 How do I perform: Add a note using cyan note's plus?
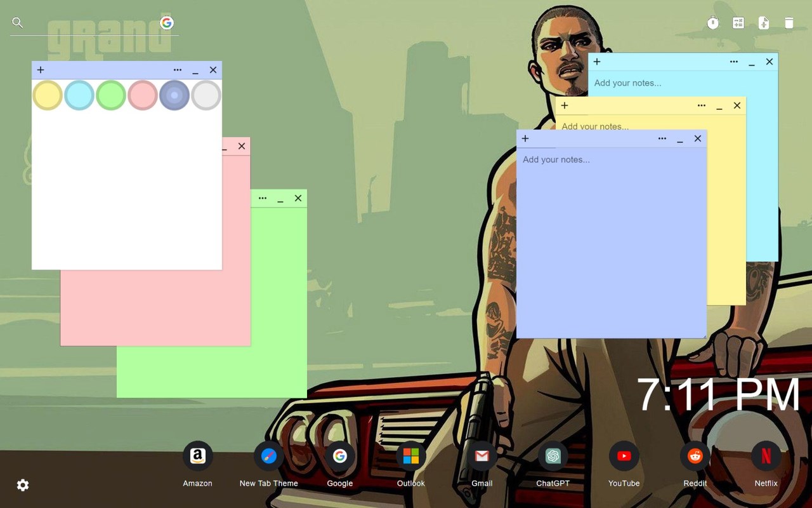(597, 62)
